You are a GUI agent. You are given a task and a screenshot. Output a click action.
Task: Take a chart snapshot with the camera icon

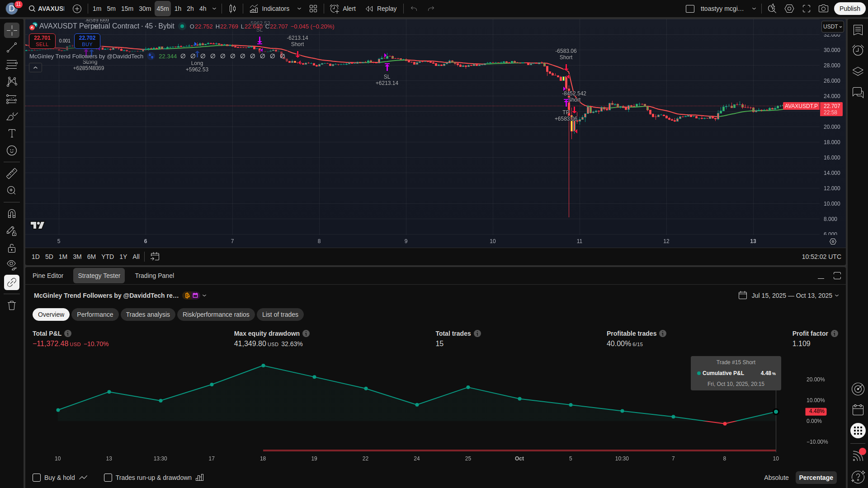823,9
